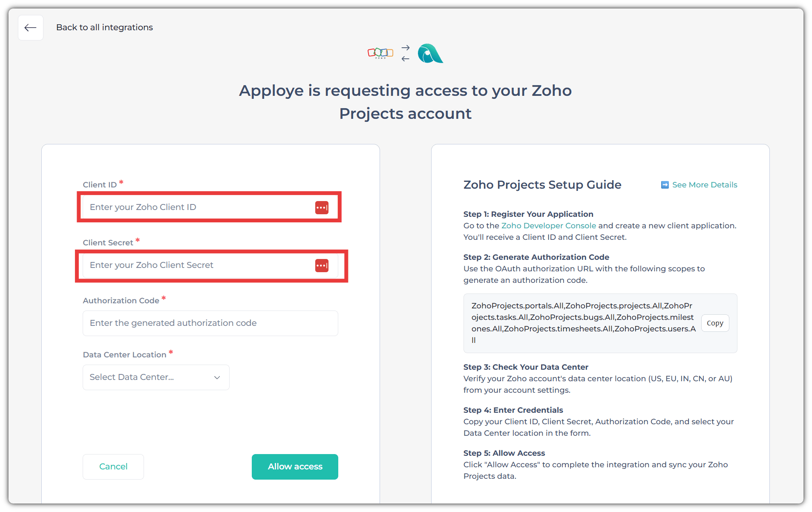Image resolution: width=812 pixels, height=512 pixels.
Task: Click the Authorization Code input field
Action: [x=210, y=323]
